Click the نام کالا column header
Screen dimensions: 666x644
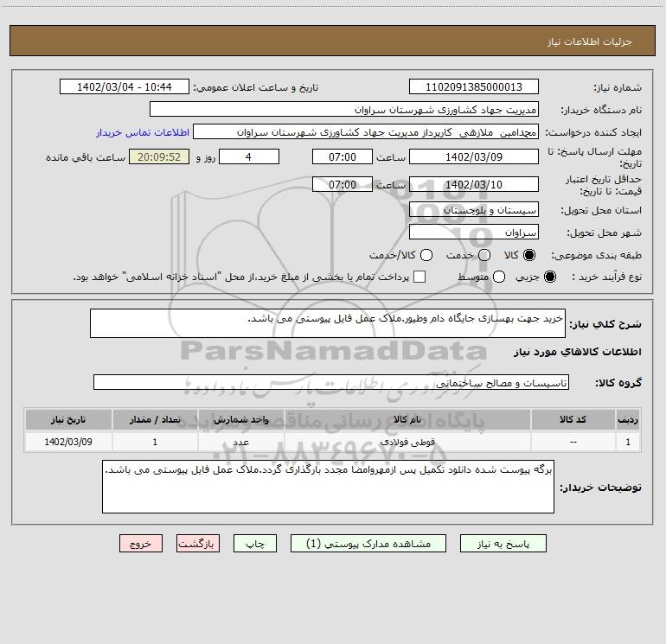[x=407, y=419]
